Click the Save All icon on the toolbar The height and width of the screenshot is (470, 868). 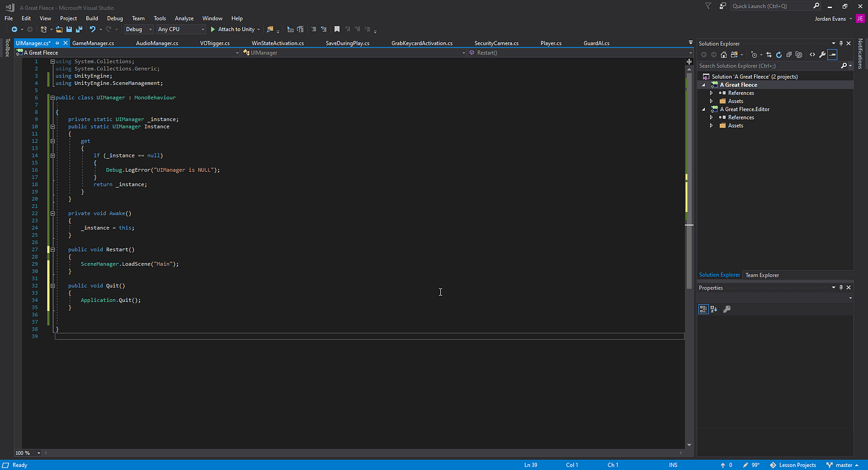tap(79, 29)
